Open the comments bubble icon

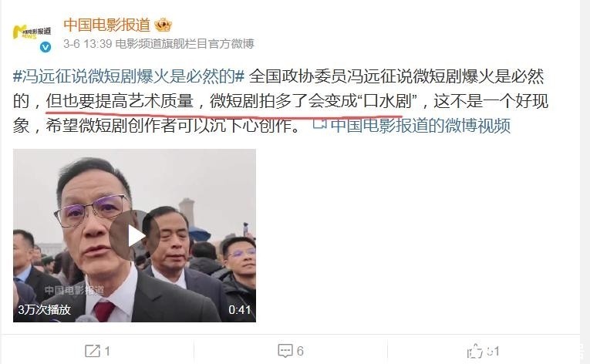[x=285, y=350]
